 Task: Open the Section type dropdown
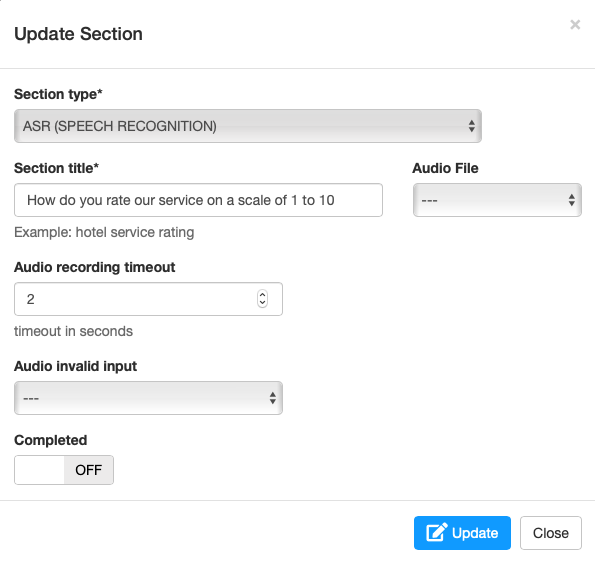click(x=248, y=126)
